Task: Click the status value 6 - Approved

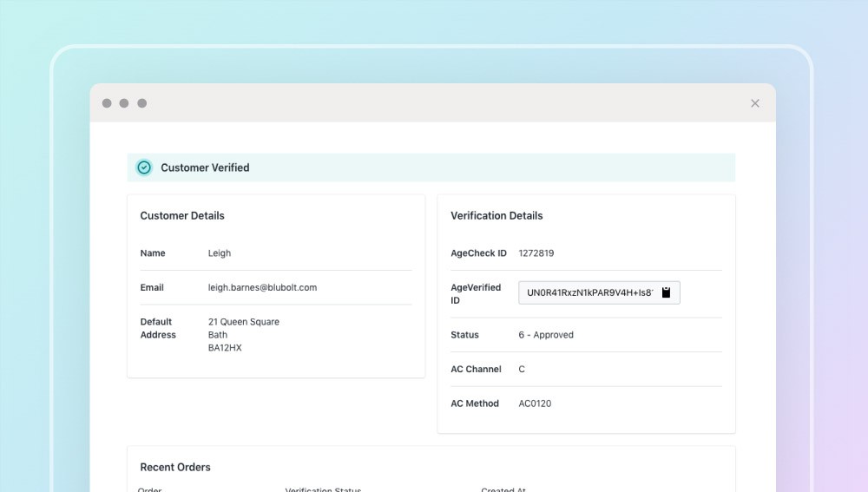Action: pyautogui.click(x=546, y=335)
